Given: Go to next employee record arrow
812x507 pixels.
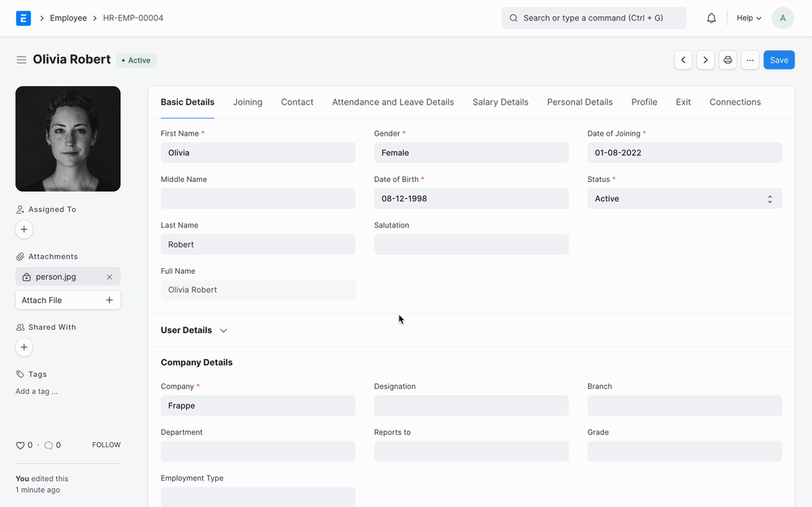Looking at the screenshot, I should [x=706, y=60].
